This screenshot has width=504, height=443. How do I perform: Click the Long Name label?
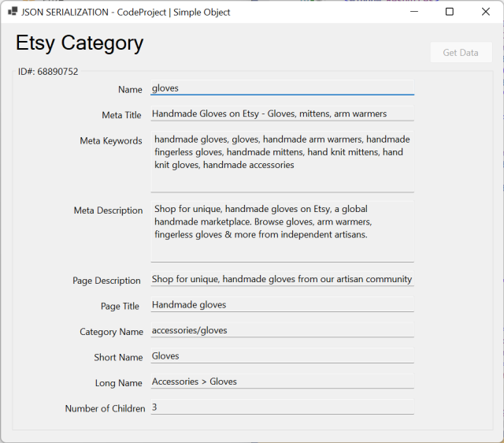pyautogui.click(x=119, y=383)
